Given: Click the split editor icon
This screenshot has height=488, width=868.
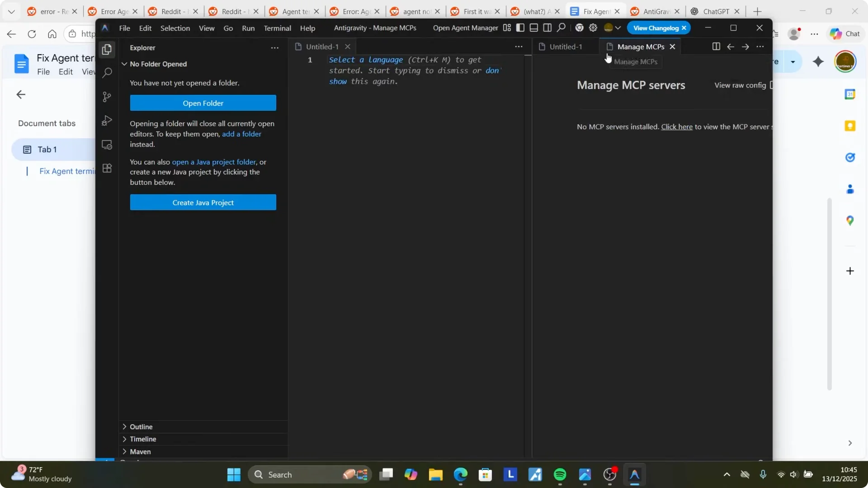Looking at the screenshot, I should point(716,47).
